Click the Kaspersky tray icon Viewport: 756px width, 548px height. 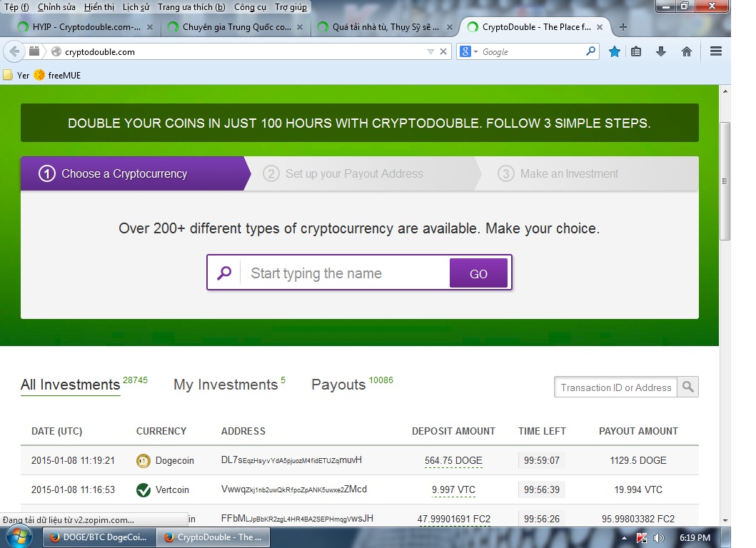tap(642, 538)
